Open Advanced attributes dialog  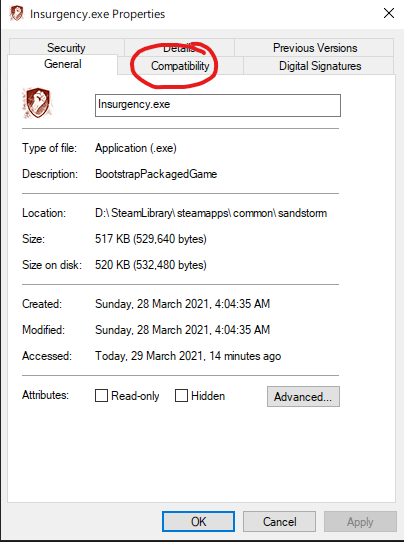click(x=303, y=396)
